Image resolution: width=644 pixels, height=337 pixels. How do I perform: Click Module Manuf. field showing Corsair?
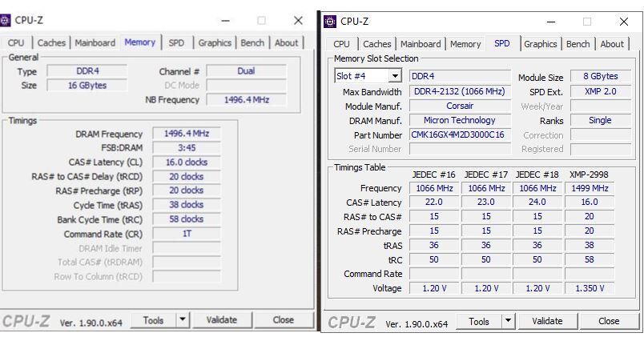tap(460, 106)
